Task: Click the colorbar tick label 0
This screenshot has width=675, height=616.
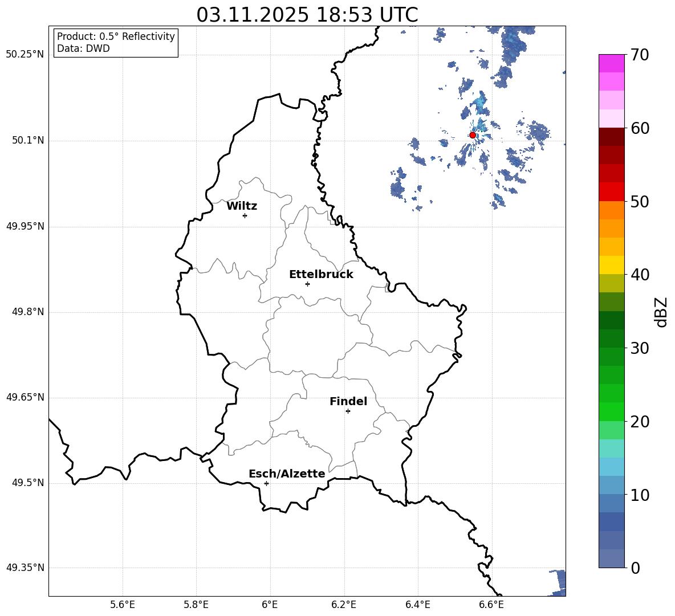Action: (x=635, y=568)
